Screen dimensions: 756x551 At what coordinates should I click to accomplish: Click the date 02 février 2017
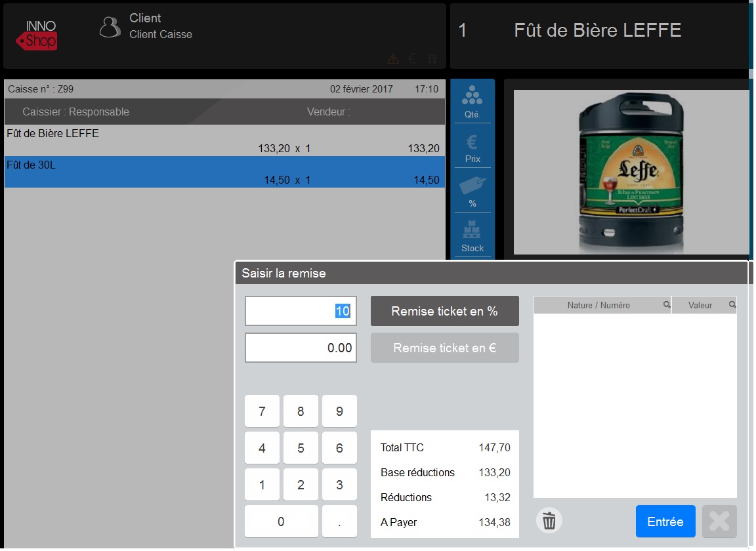click(x=361, y=89)
